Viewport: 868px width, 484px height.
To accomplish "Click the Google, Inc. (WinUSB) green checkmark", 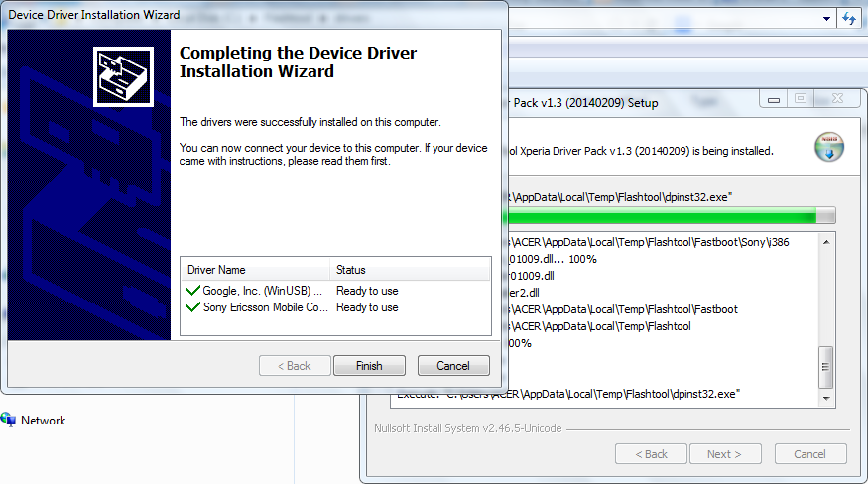I will (193, 291).
